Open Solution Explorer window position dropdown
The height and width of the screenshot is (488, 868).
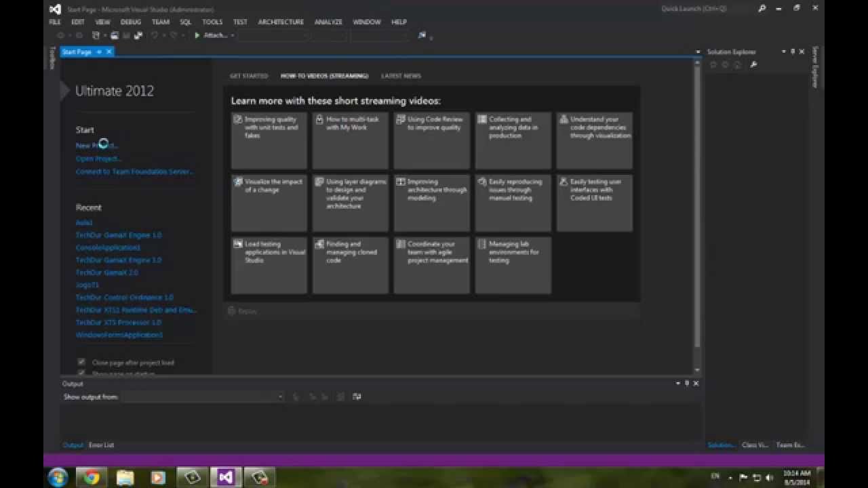coord(784,52)
